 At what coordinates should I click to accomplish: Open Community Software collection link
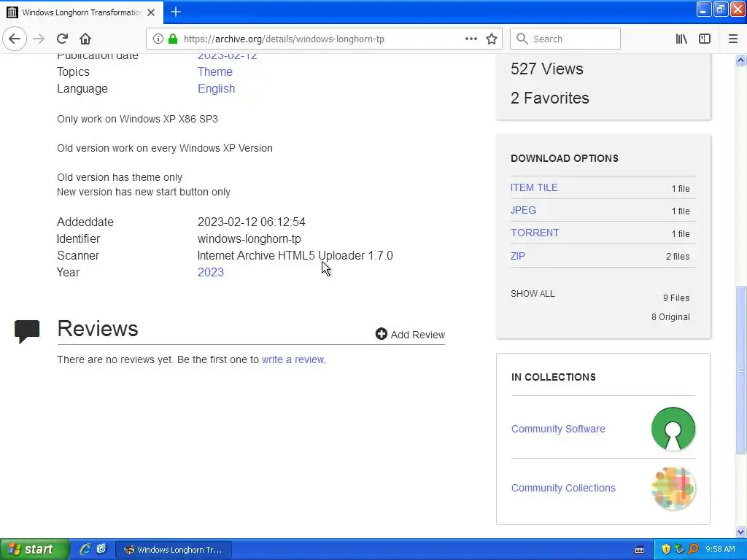(x=558, y=429)
